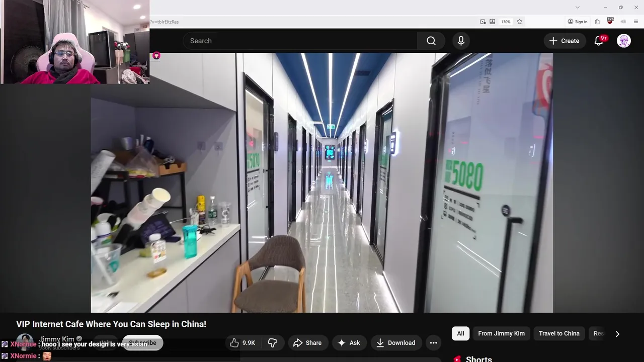
Task: Click the pink heart overlay icon
Action: tap(156, 56)
